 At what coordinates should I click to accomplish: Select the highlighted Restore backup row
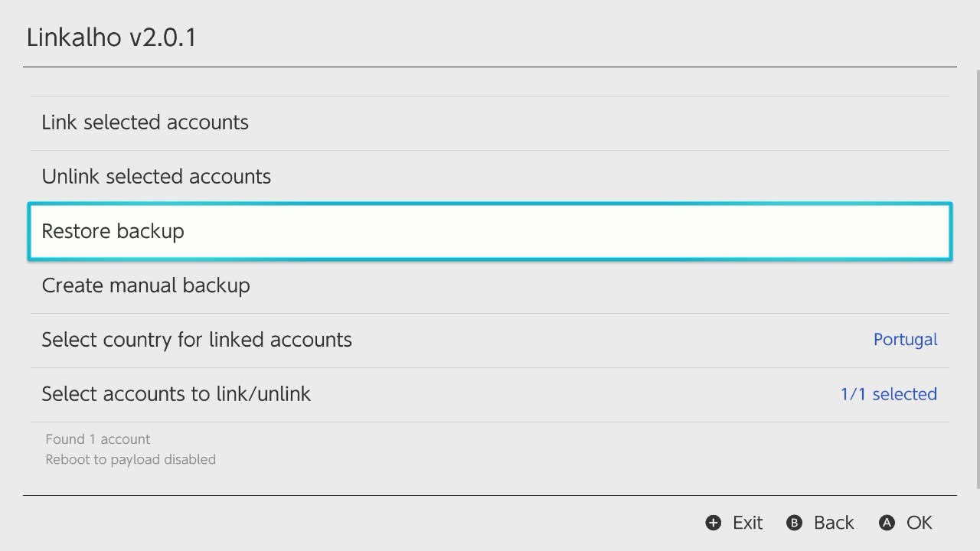click(x=490, y=231)
